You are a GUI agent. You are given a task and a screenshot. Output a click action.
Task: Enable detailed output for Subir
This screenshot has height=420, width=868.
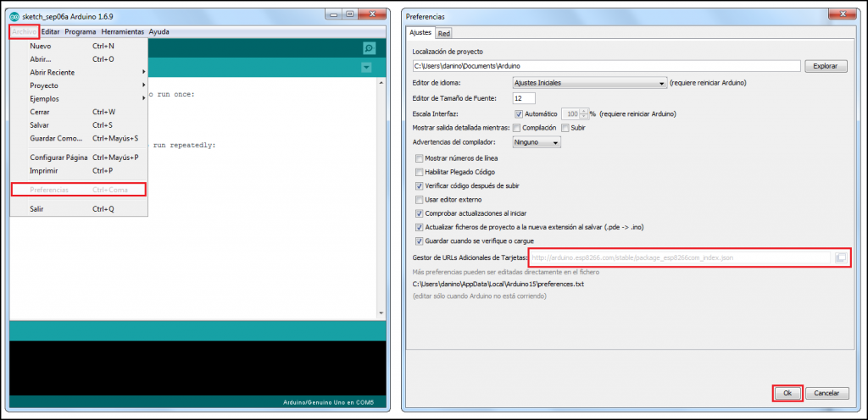click(565, 128)
